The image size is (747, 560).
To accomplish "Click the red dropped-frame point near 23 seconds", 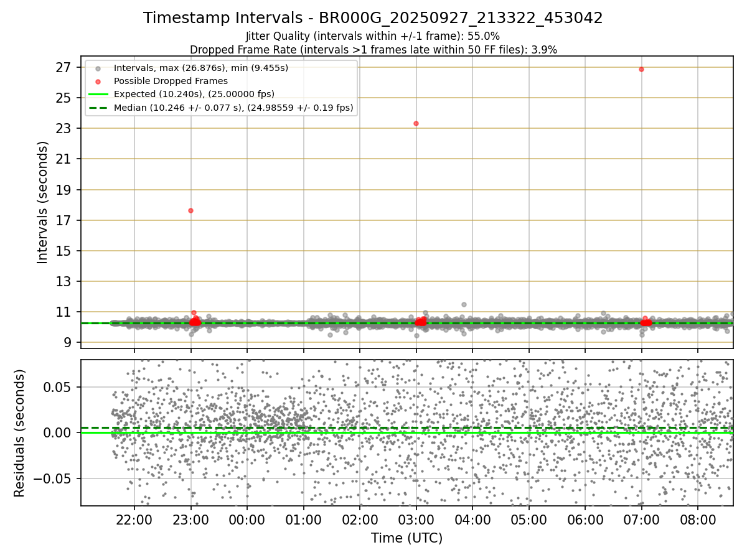I will (416, 123).
